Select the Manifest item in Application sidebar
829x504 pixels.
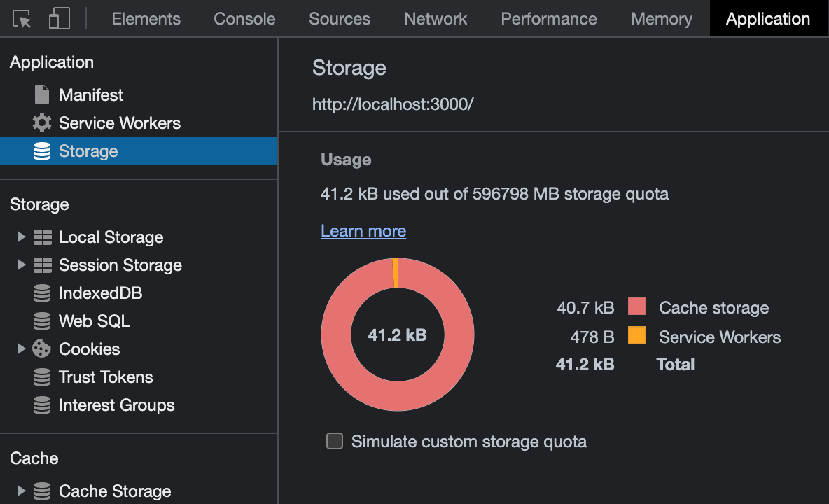click(x=92, y=94)
